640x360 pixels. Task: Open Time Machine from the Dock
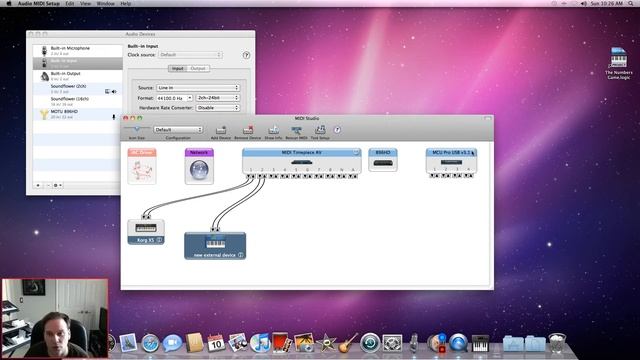click(x=370, y=343)
